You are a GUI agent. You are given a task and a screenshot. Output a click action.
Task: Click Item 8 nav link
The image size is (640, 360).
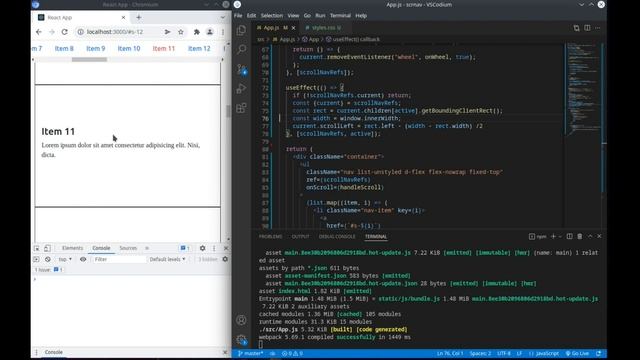(64, 49)
